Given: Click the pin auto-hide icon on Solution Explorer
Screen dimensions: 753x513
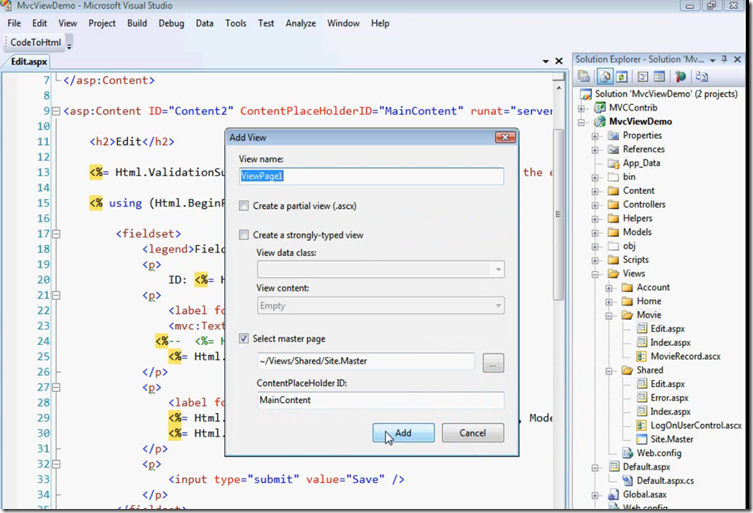Looking at the screenshot, I should click(x=725, y=60).
